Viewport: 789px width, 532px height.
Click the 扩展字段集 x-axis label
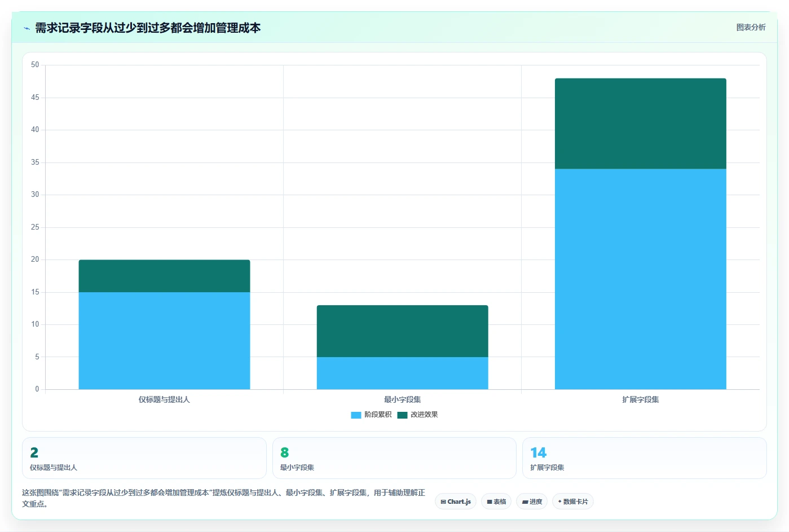640,399
